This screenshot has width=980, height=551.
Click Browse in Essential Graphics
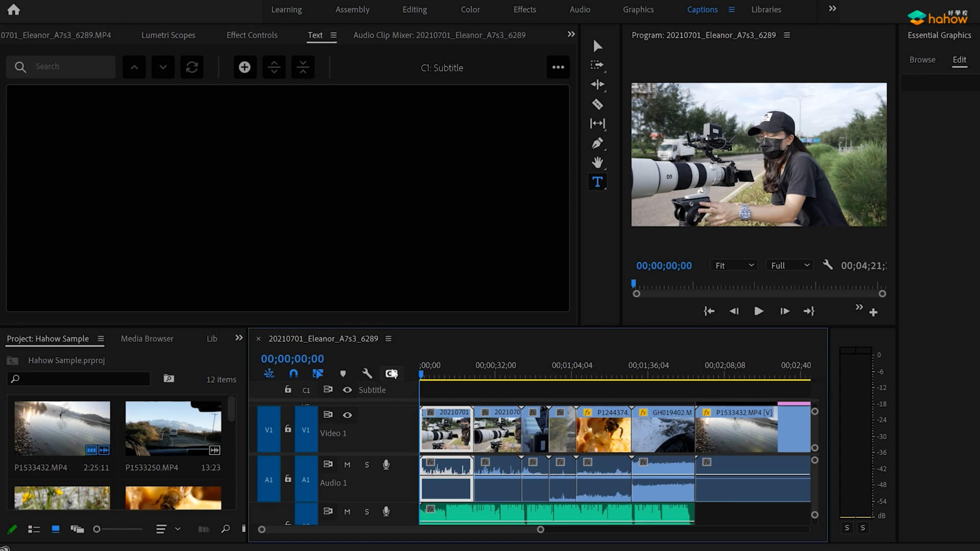pos(922,60)
